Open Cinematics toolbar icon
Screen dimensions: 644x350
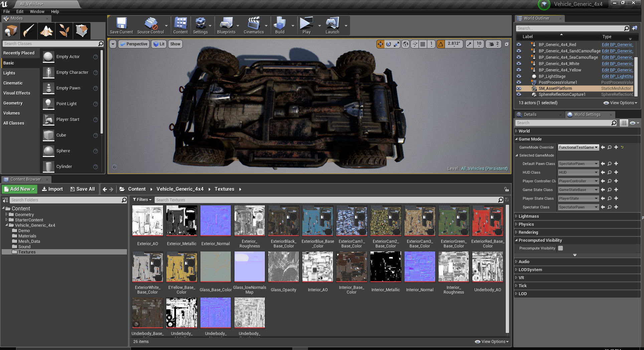(254, 26)
